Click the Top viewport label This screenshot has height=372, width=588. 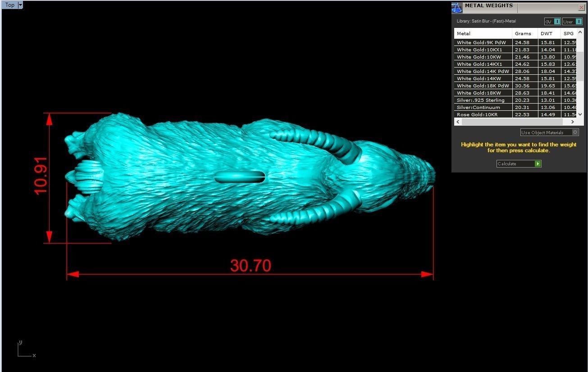9,5
